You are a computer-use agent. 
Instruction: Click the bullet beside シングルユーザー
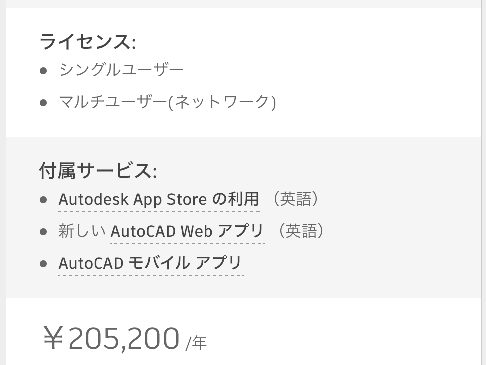(x=43, y=71)
